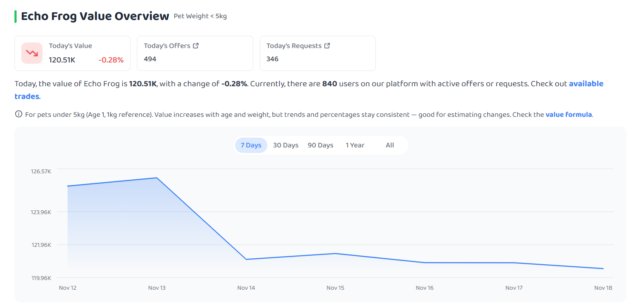Open external link icon beside Today's Requests
This screenshot has width=644, height=308.
click(327, 45)
